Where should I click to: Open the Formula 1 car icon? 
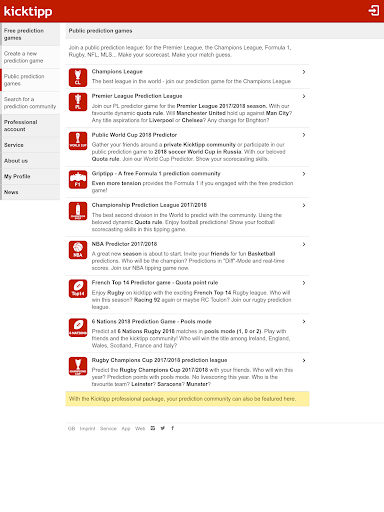(78, 179)
